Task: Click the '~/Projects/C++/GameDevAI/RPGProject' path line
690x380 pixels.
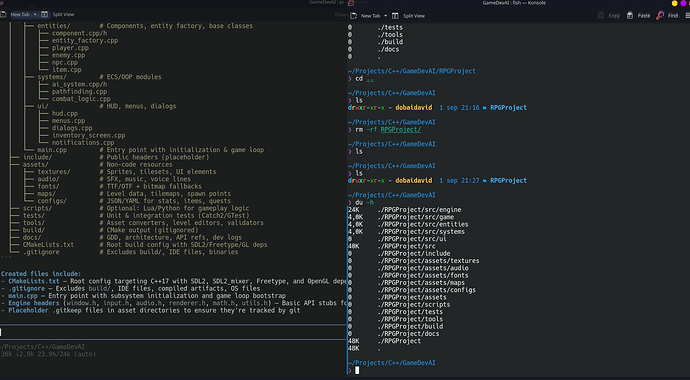Action: coord(411,71)
